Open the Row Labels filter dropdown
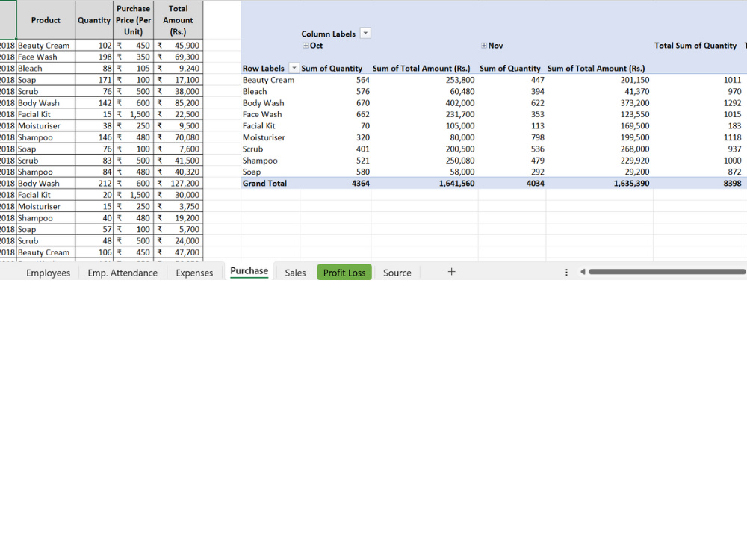The width and height of the screenshot is (747, 560). coord(294,68)
